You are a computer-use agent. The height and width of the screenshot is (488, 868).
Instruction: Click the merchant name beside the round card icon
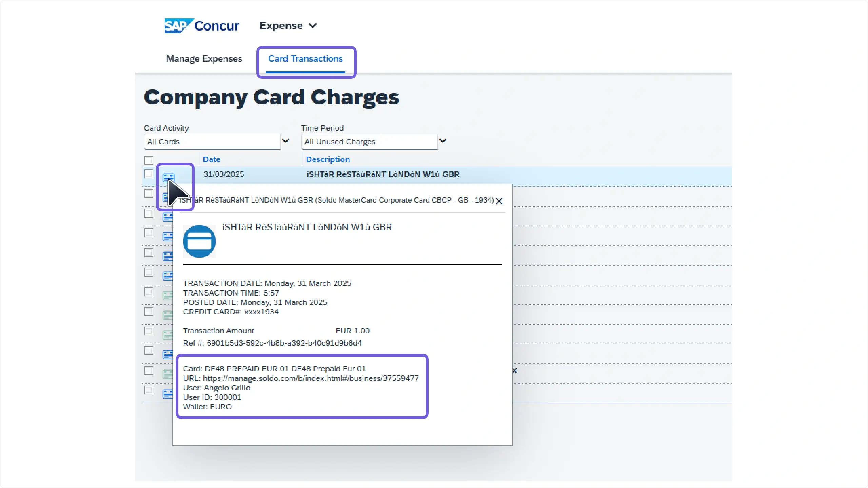tap(307, 227)
